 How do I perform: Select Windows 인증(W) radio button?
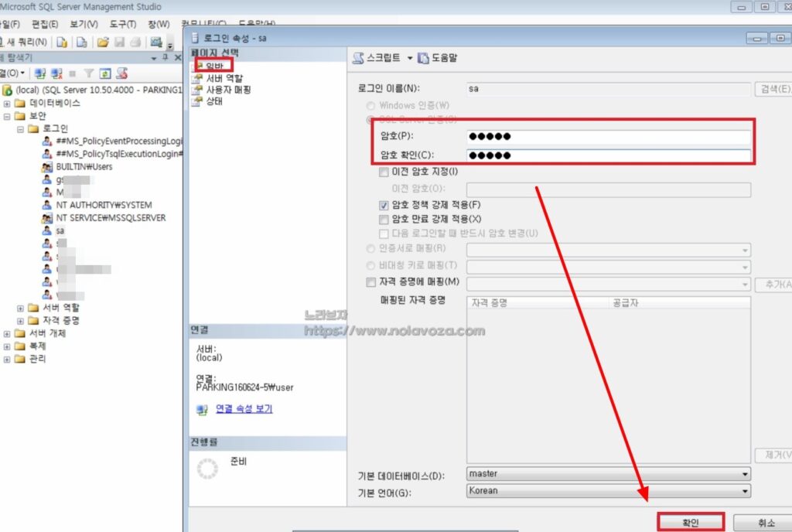point(370,105)
